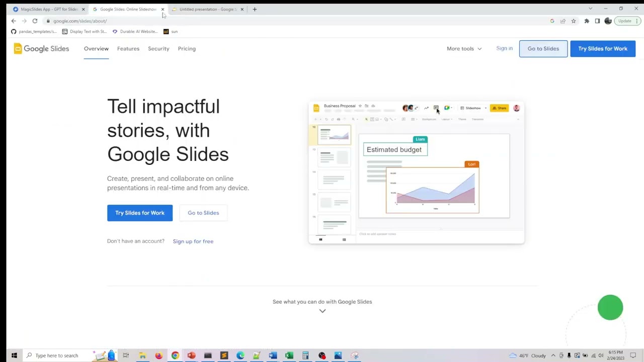
Task: Click the taskbar clock showing 6:15 PM
Action: [615, 355]
